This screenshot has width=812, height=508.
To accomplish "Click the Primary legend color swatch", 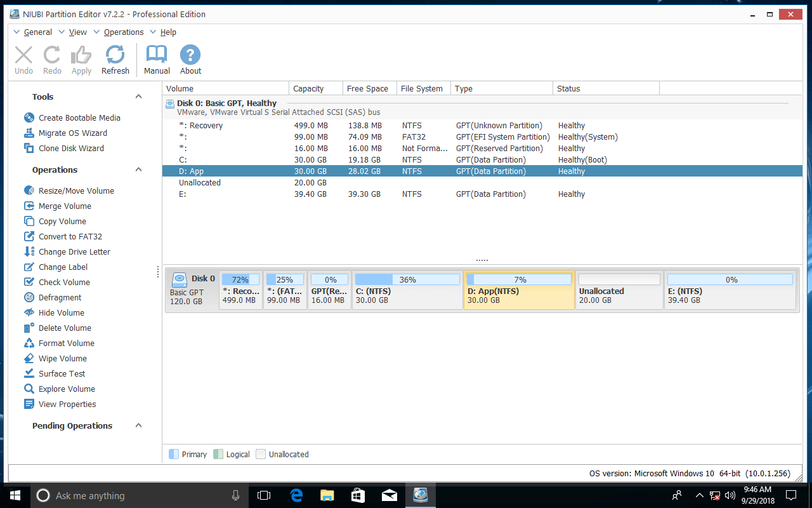I will (173, 454).
